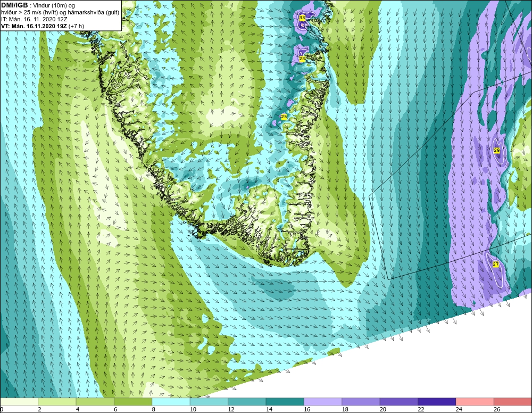Pick the light green 4–6 legend swatch

95,402
